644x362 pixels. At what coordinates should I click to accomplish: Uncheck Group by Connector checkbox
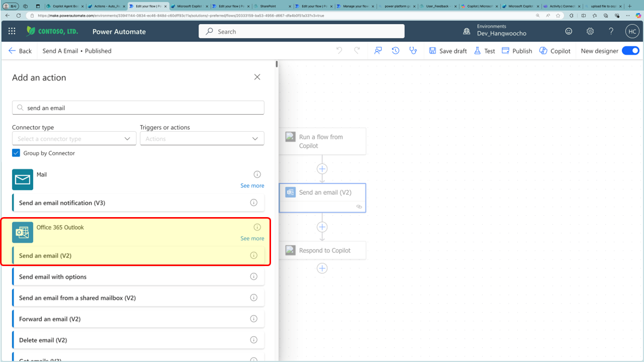16,153
